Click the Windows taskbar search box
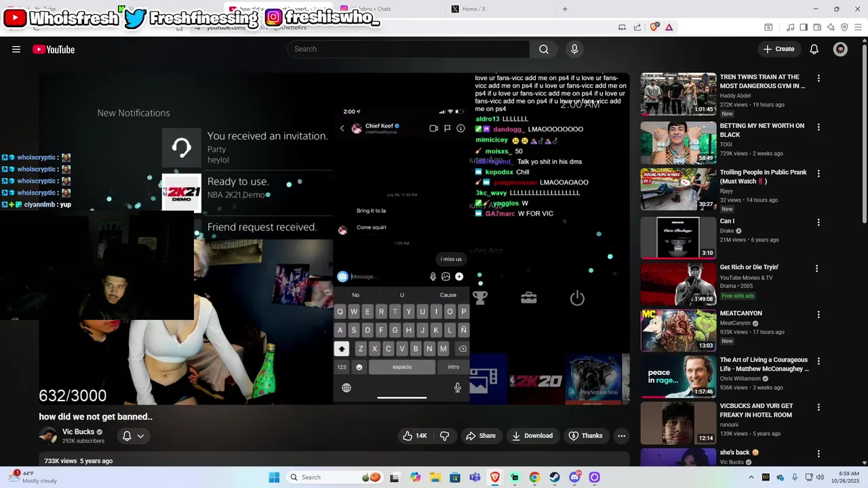 pyautogui.click(x=334, y=477)
